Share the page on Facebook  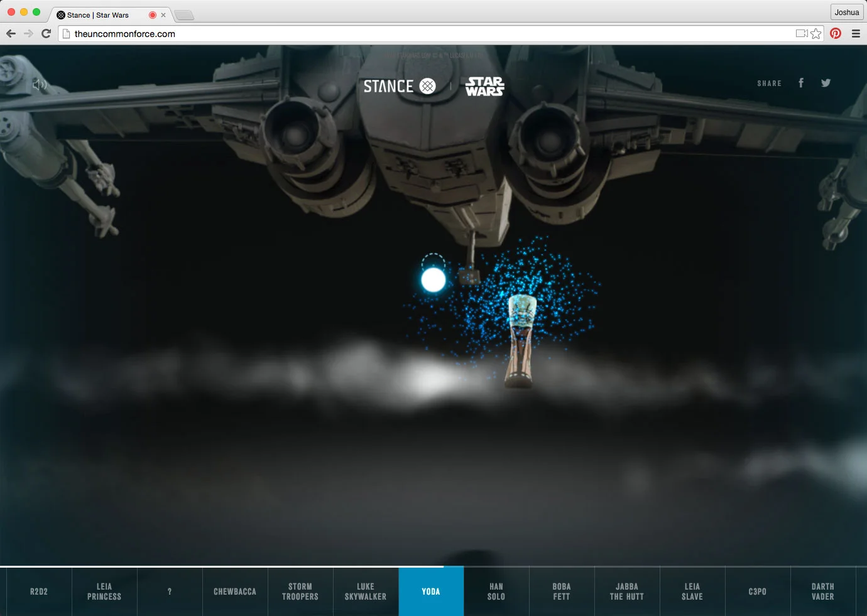(801, 83)
